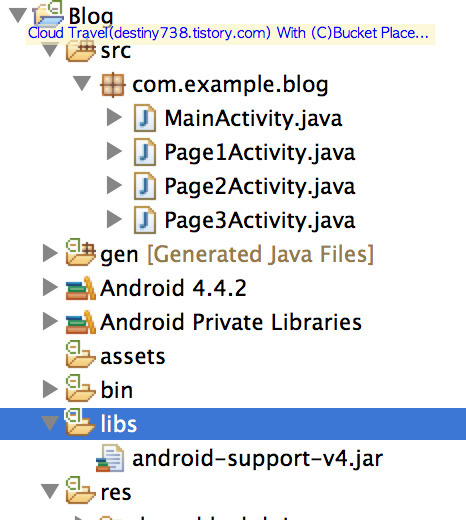Collapse the libs folder arrow
The height and width of the screenshot is (520, 466).
[50, 423]
